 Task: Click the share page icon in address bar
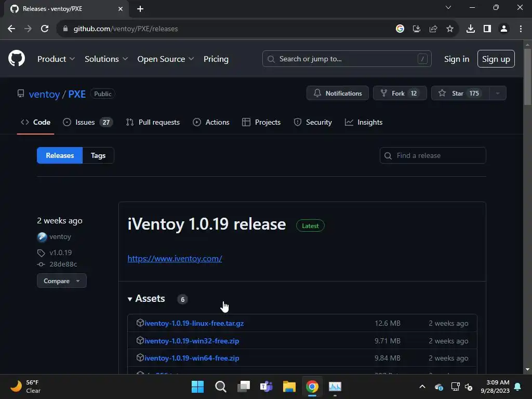coord(433,29)
